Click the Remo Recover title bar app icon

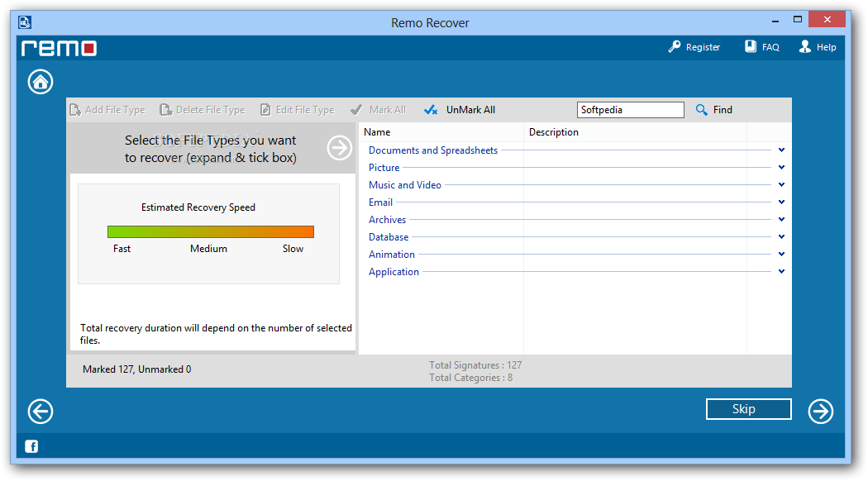click(x=25, y=22)
